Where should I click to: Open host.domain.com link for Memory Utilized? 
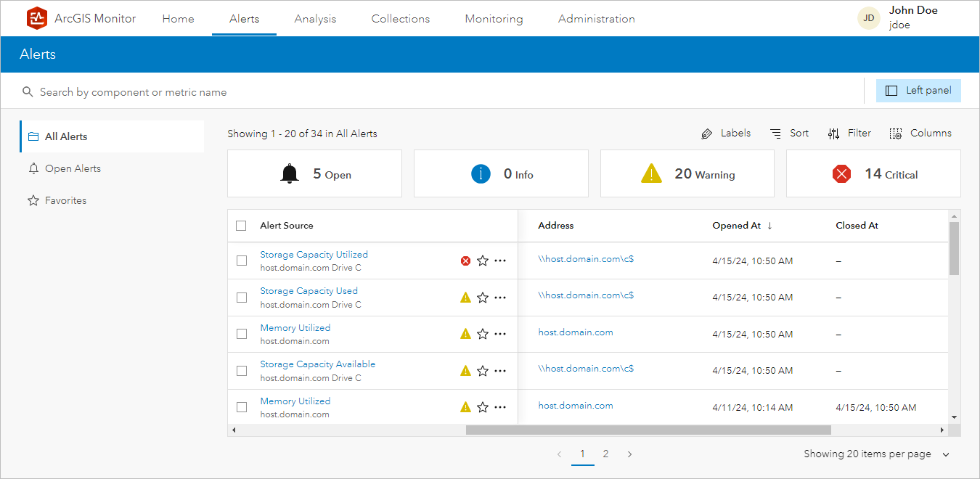click(x=576, y=331)
